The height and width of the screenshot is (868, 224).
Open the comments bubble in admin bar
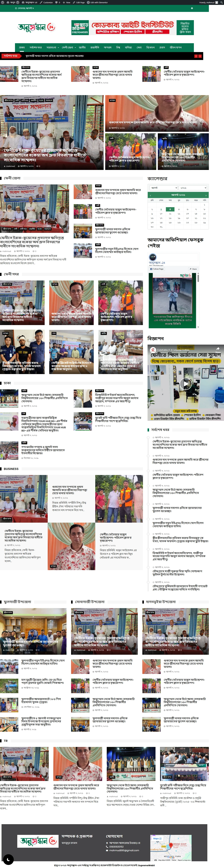(57, 2)
